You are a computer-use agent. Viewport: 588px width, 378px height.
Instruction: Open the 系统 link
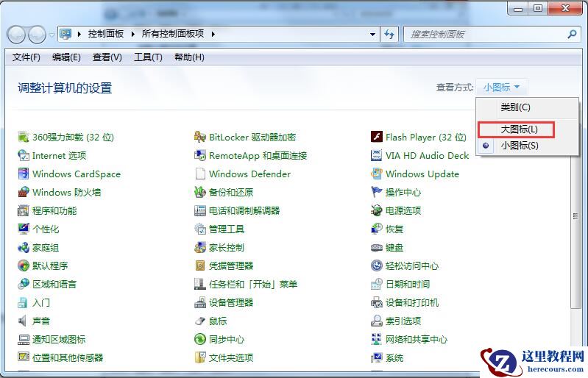click(394, 357)
